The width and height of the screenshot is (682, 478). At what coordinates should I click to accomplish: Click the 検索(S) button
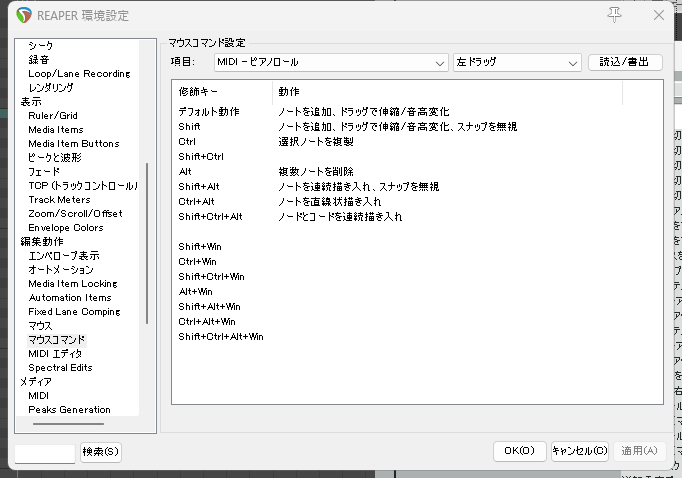100,452
